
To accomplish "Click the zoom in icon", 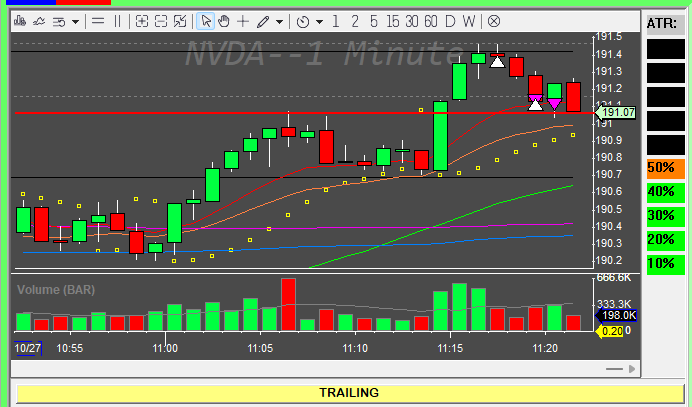I will 142,21.
